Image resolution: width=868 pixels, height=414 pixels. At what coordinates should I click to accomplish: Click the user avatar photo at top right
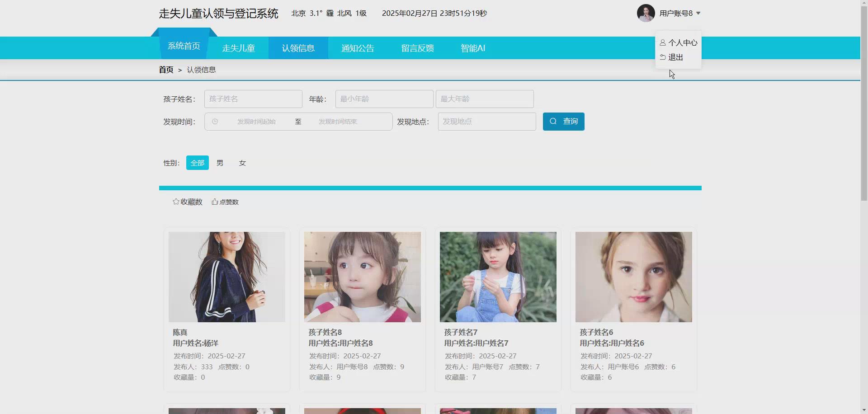[645, 13]
